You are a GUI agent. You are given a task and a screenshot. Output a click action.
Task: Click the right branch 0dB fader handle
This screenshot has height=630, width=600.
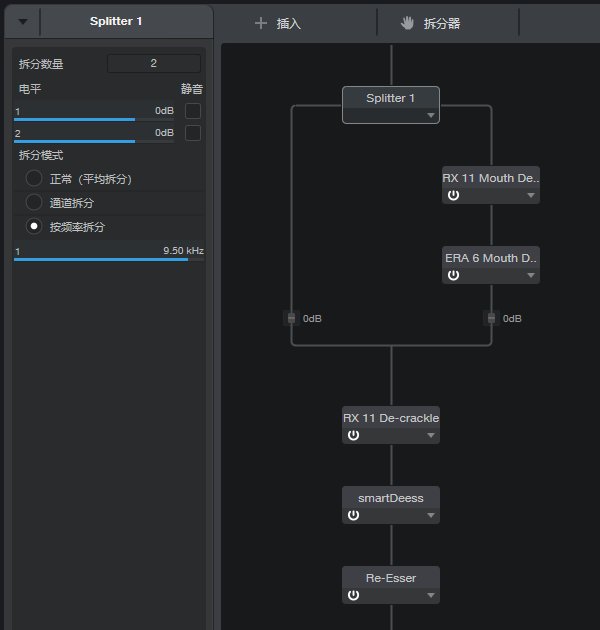491,318
